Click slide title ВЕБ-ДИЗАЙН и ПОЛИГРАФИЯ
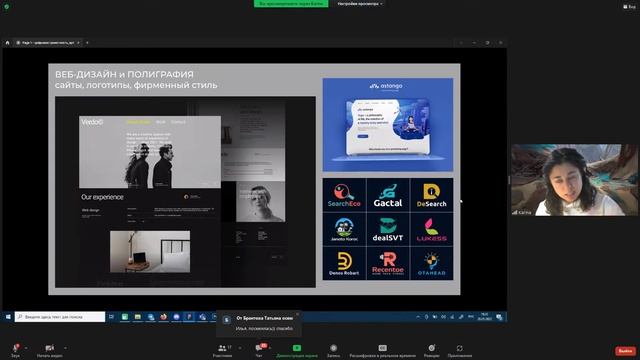 [x=124, y=74]
